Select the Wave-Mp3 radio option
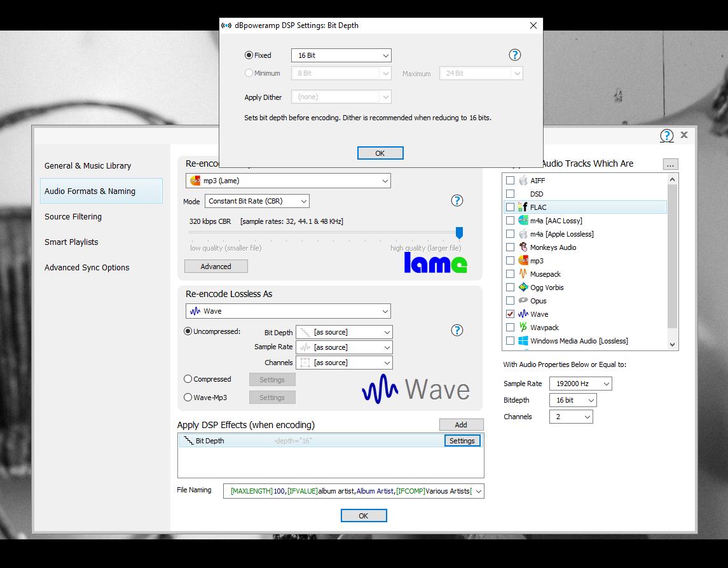 pyautogui.click(x=188, y=398)
